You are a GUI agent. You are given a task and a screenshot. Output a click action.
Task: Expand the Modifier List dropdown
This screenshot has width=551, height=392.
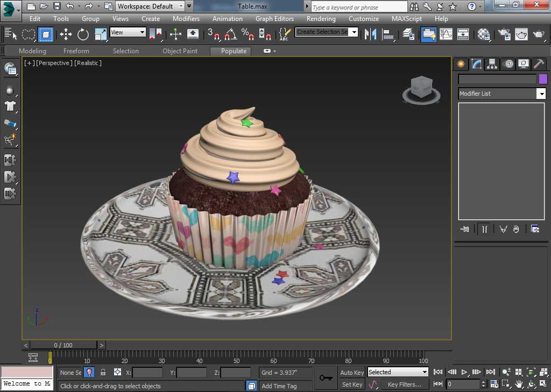pyautogui.click(x=541, y=94)
